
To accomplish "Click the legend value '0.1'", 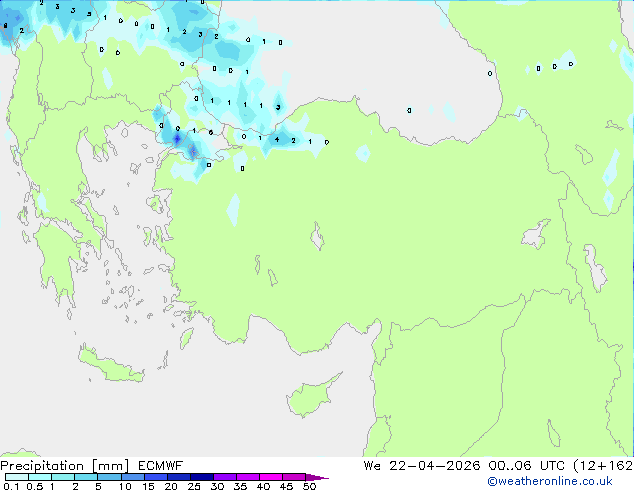I will coord(11,486).
